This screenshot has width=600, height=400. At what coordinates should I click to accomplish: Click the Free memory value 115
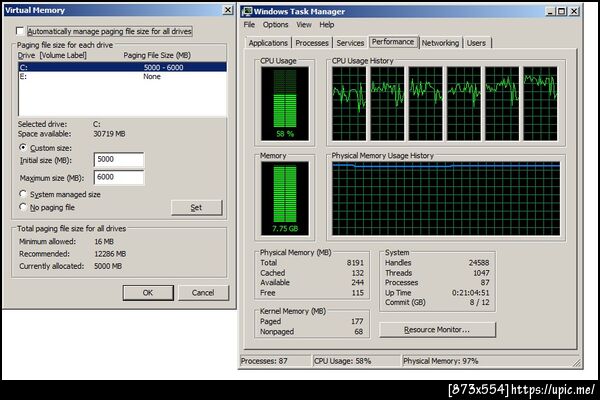357,293
